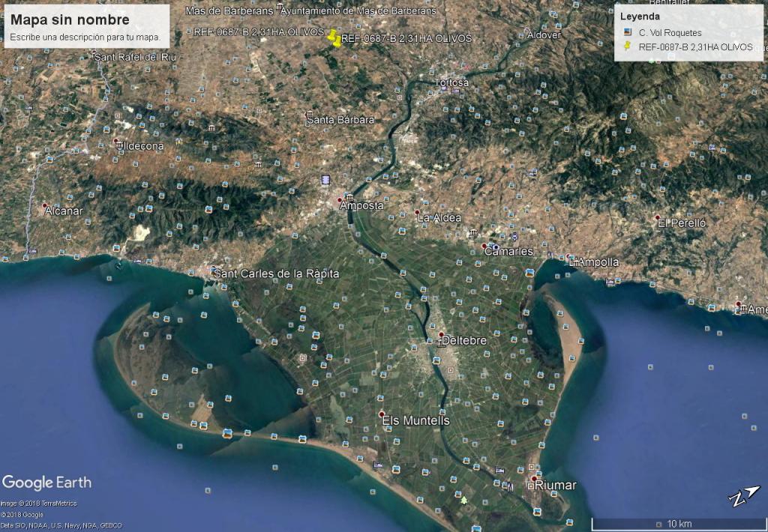This screenshot has width=768, height=532.
Task: Click the museum building icon at Amposta
Action: click(349, 197)
